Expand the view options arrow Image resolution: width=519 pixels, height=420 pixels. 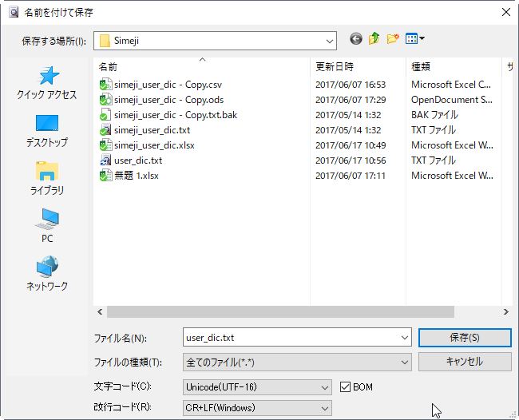click(x=422, y=38)
